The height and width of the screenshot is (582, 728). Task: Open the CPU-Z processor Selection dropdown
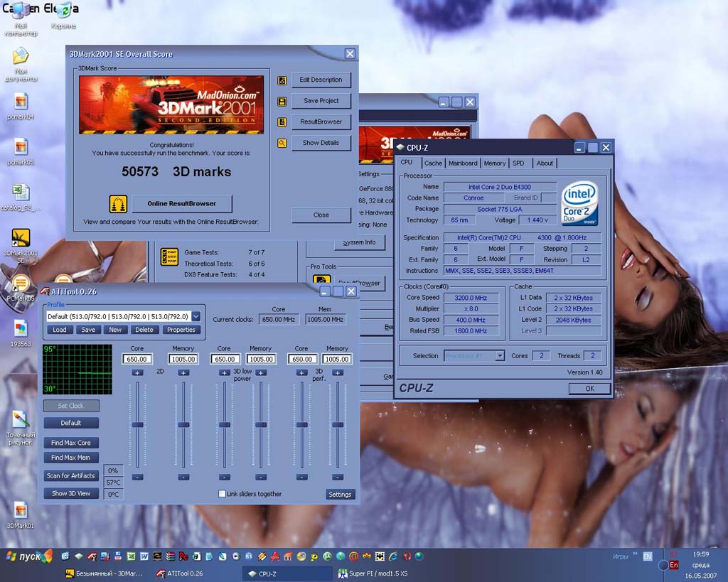coord(500,355)
